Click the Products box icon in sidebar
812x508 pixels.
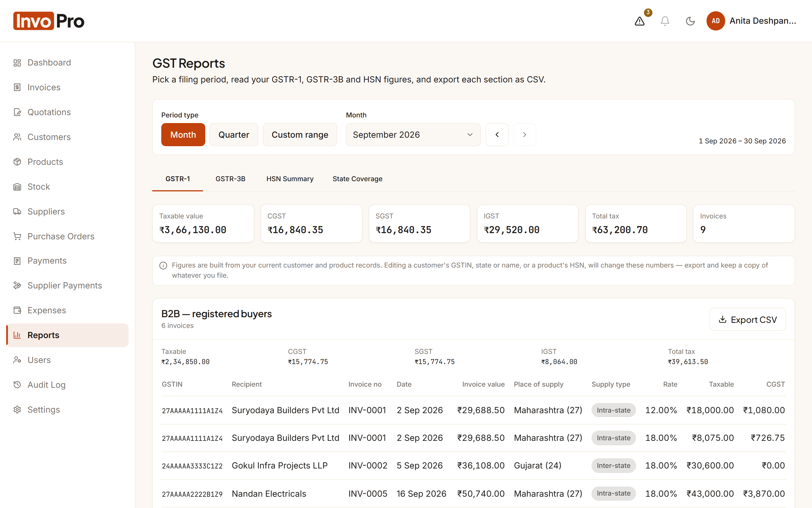(x=17, y=162)
